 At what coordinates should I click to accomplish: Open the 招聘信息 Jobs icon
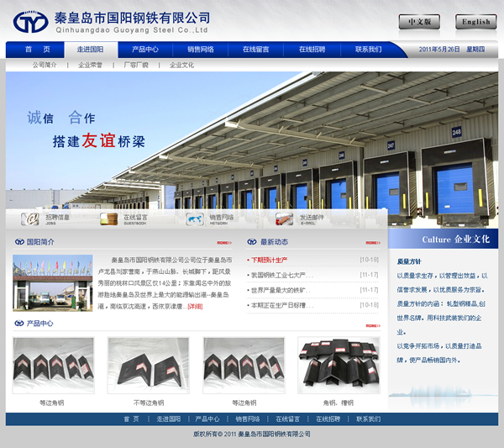[x=31, y=219]
